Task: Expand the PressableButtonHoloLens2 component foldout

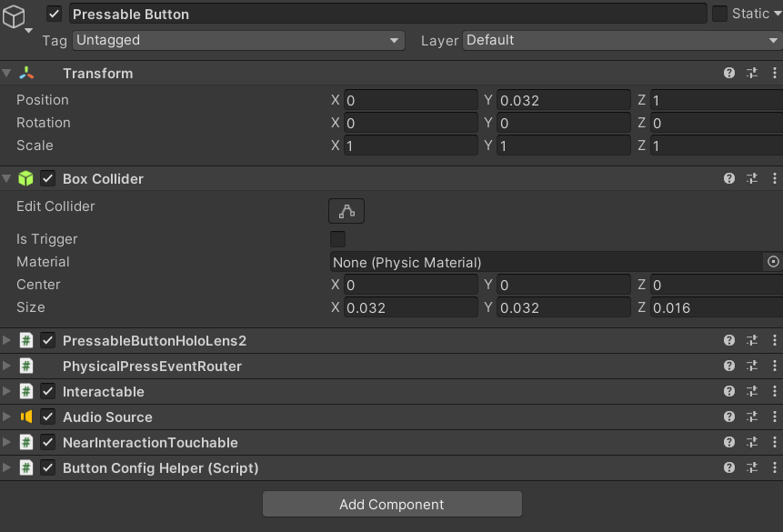Action: (6, 340)
